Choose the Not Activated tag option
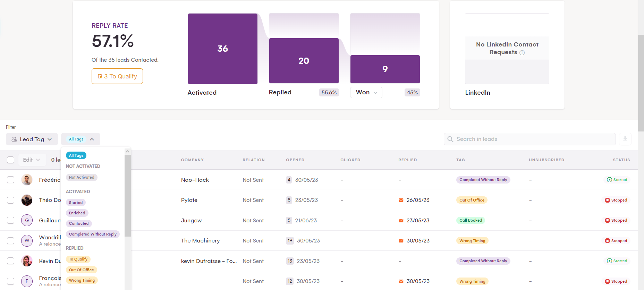644x290 pixels. coord(82,177)
